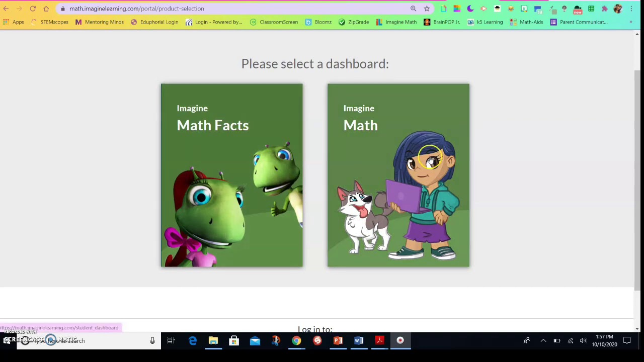Open the Eduphoria! Login bookmark
Viewport: 644px width, 362px height.
coord(154,22)
